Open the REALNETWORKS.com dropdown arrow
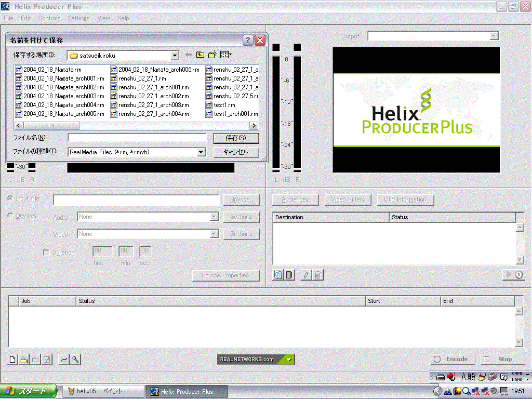This screenshot has height=399, width=532. click(x=289, y=360)
